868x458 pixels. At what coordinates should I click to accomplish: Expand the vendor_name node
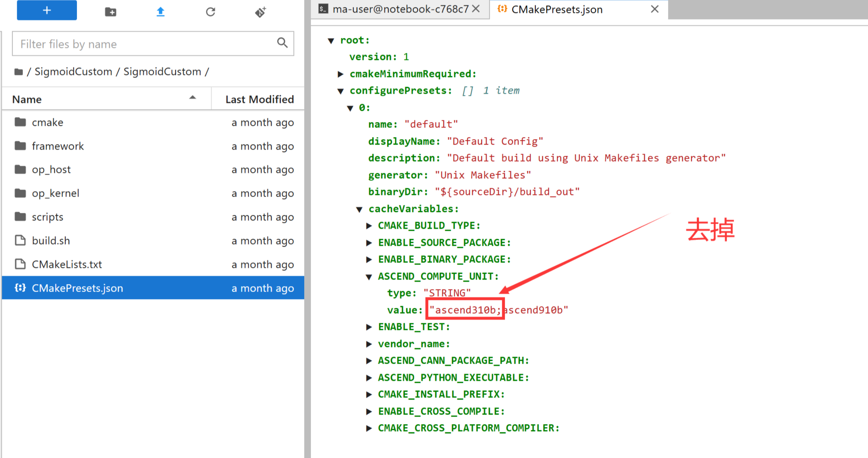point(369,344)
